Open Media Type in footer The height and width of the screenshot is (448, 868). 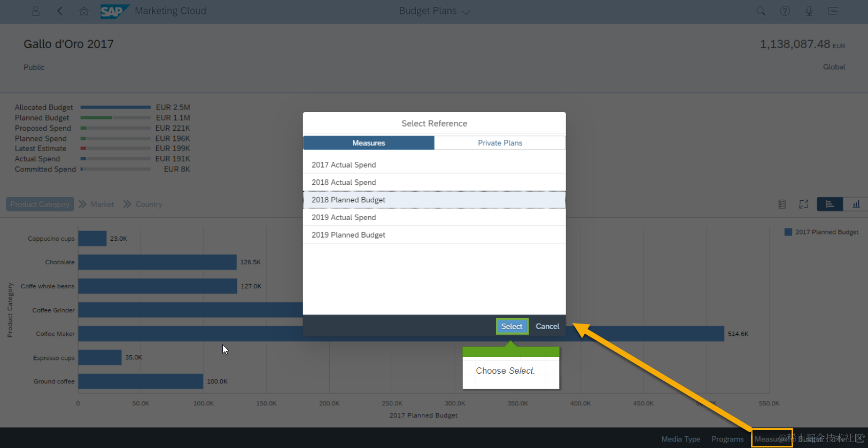(x=680, y=439)
